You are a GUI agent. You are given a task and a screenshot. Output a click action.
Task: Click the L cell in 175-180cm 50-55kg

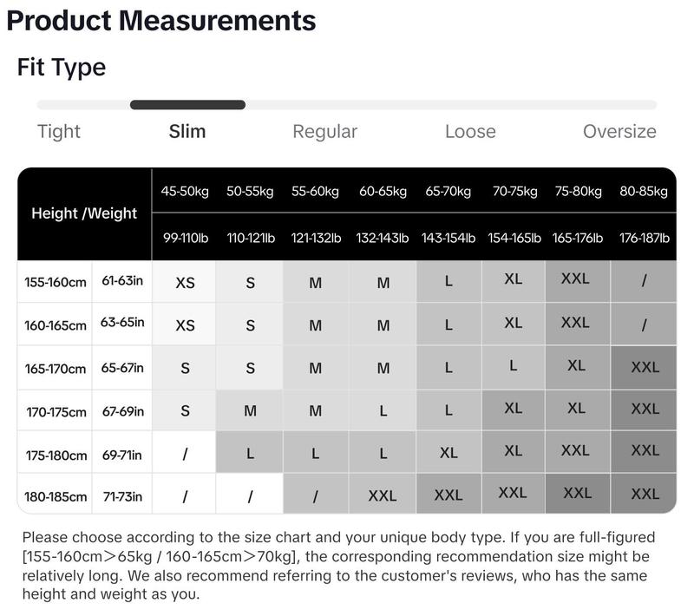(x=250, y=453)
